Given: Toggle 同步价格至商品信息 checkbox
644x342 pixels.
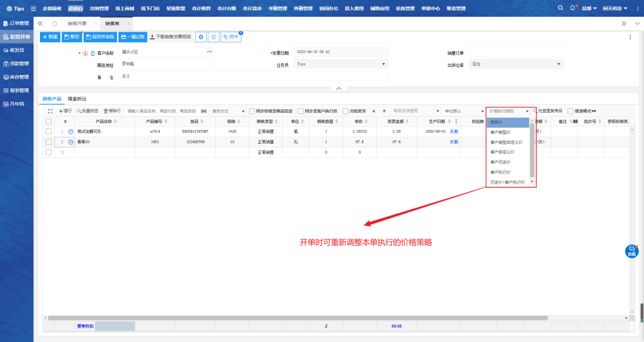Looking at the screenshot, I should 252,111.
